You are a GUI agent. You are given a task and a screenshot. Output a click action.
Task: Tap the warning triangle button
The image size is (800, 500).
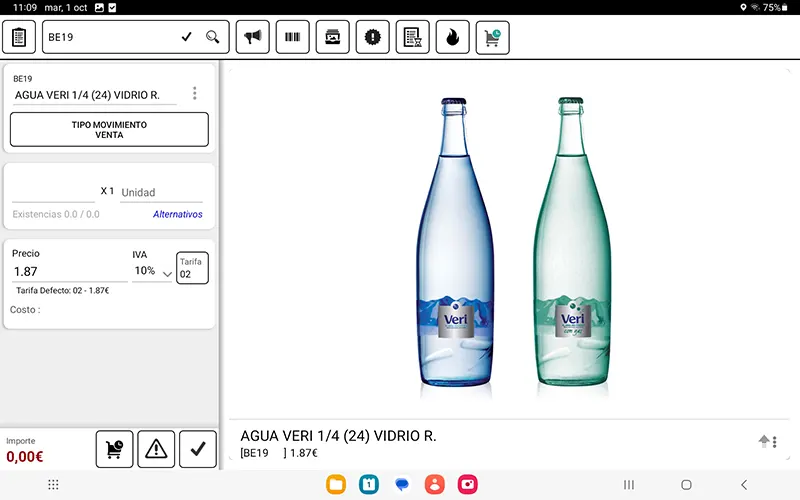click(156, 449)
